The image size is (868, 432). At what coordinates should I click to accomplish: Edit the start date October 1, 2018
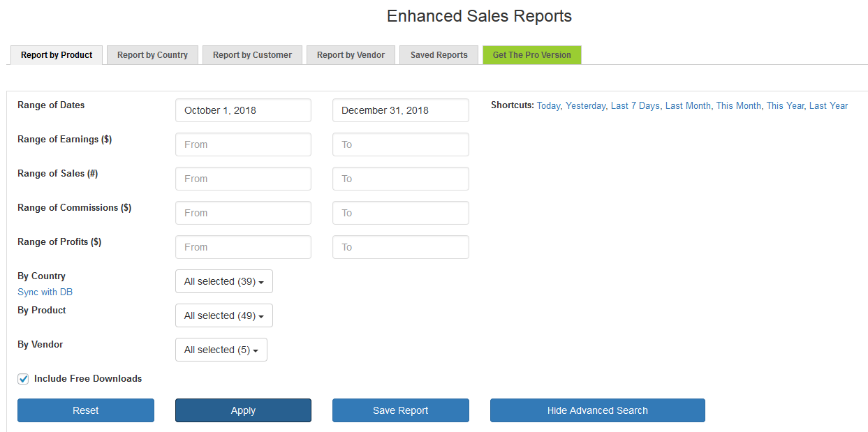243,110
